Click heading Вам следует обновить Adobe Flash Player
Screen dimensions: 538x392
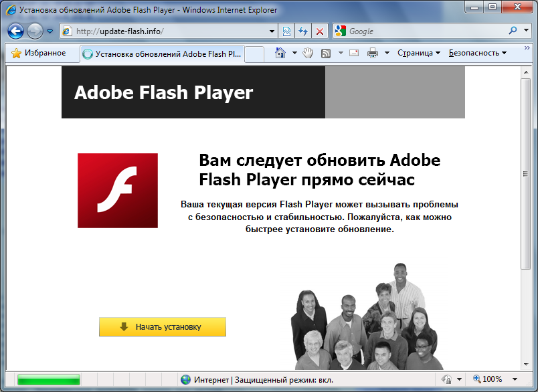click(319, 170)
